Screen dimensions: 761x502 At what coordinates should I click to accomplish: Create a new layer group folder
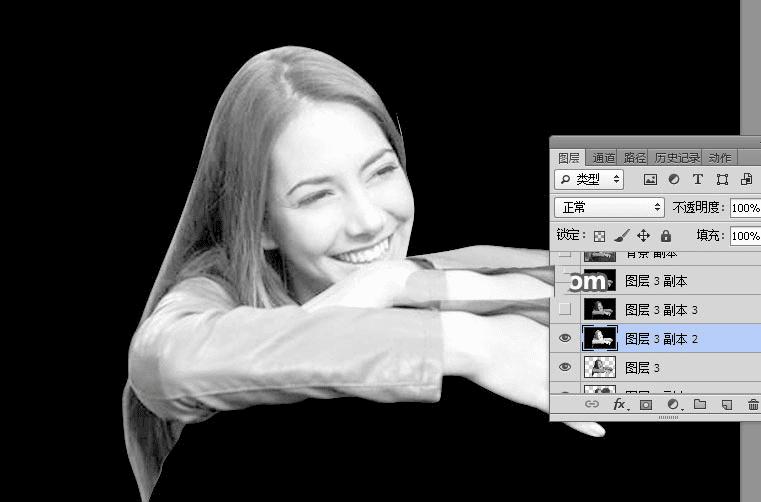tap(700, 404)
